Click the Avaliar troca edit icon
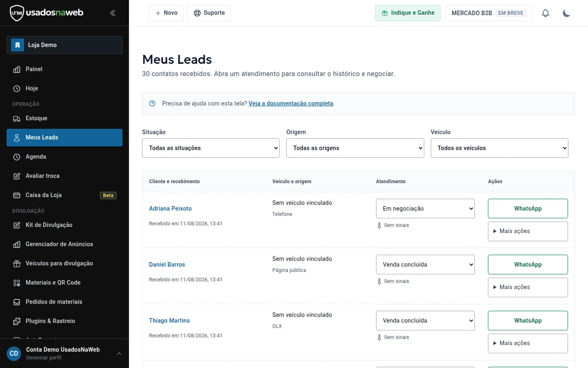 coord(17,176)
